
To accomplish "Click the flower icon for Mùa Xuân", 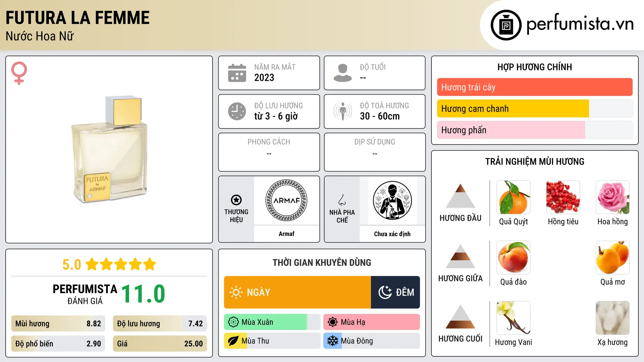I will coord(233,322).
